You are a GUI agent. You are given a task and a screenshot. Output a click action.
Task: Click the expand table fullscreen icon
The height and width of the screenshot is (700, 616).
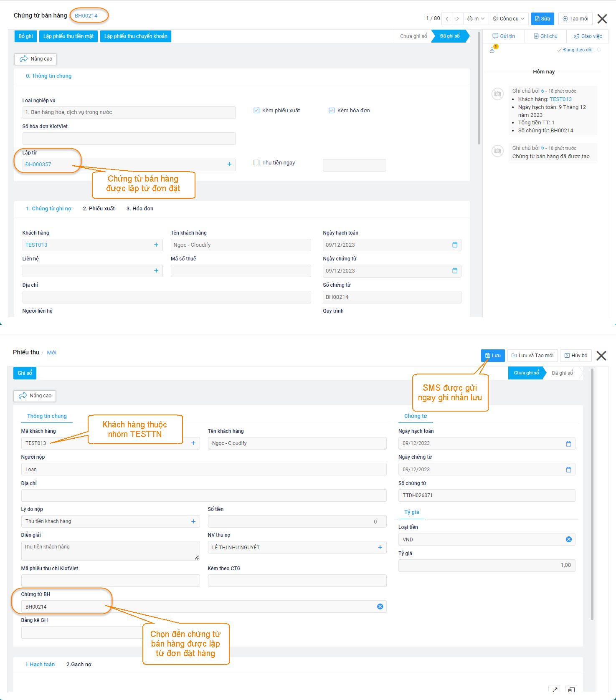click(x=554, y=690)
